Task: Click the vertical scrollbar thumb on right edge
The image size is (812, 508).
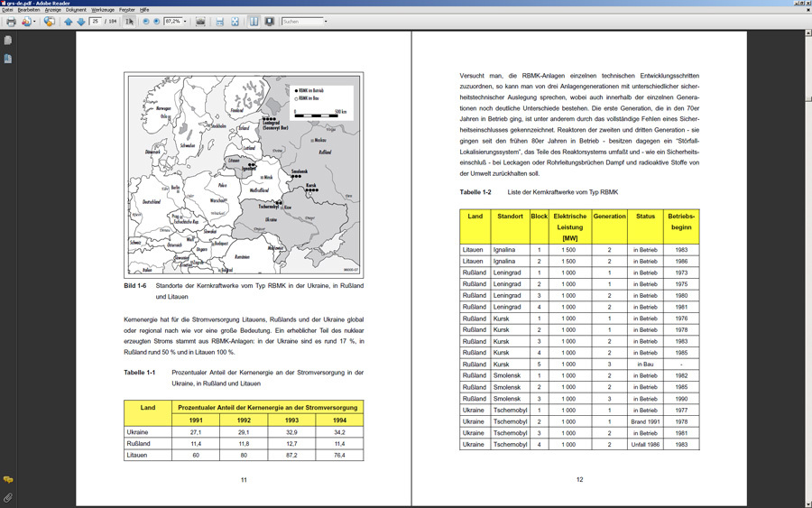Action: (808, 99)
